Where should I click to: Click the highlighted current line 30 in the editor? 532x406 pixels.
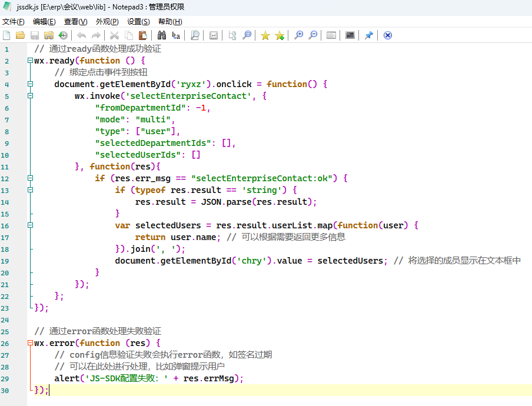point(279,390)
